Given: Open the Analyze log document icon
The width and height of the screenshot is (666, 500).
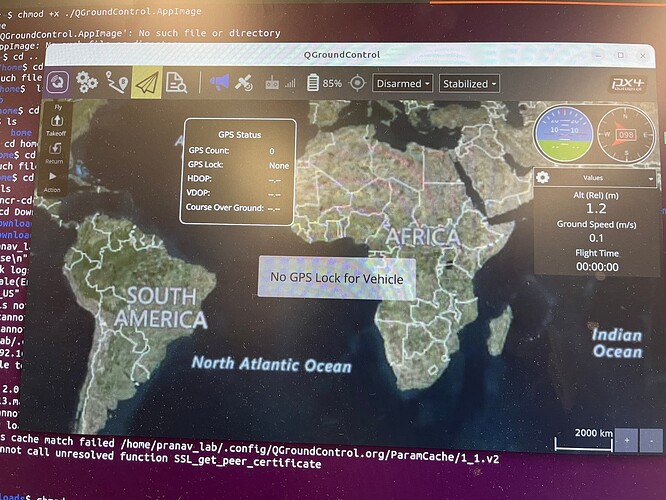Looking at the screenshot, I should [176, 82].
